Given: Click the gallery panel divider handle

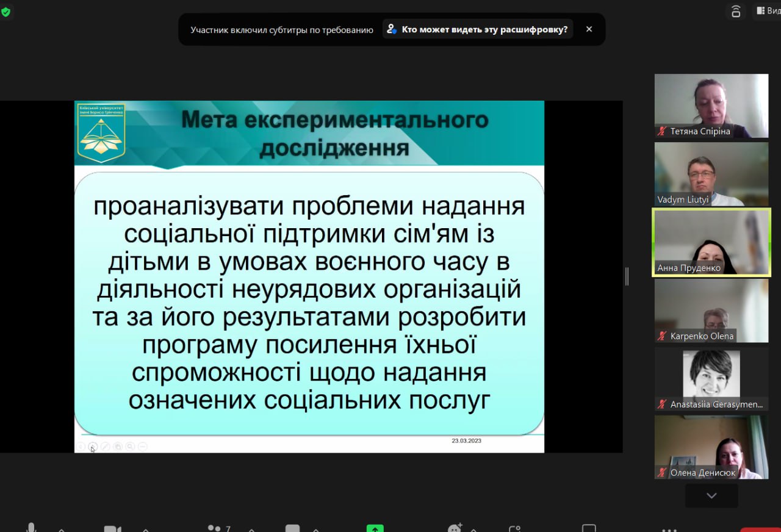Looking at the screenshot, I should [x=627, y=276].
